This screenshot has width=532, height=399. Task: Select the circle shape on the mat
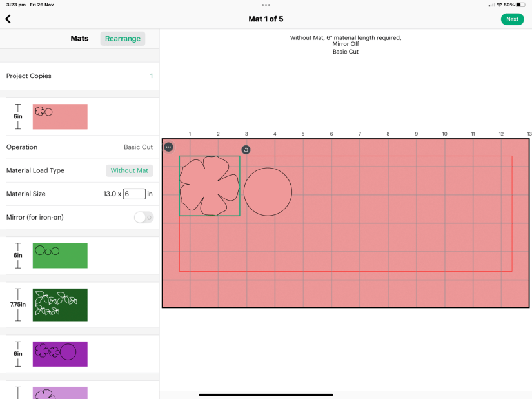(x=268, y=192)
